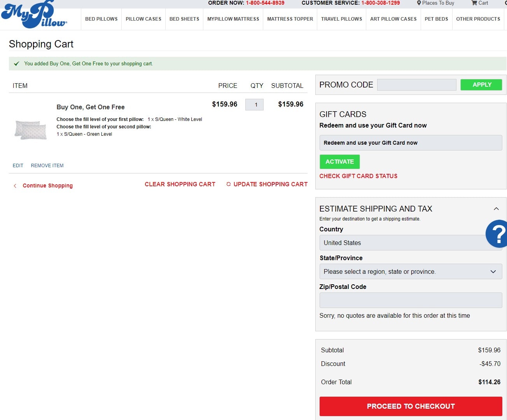Open the Other Products menu

pyautogui.click(x=478, y=19)
